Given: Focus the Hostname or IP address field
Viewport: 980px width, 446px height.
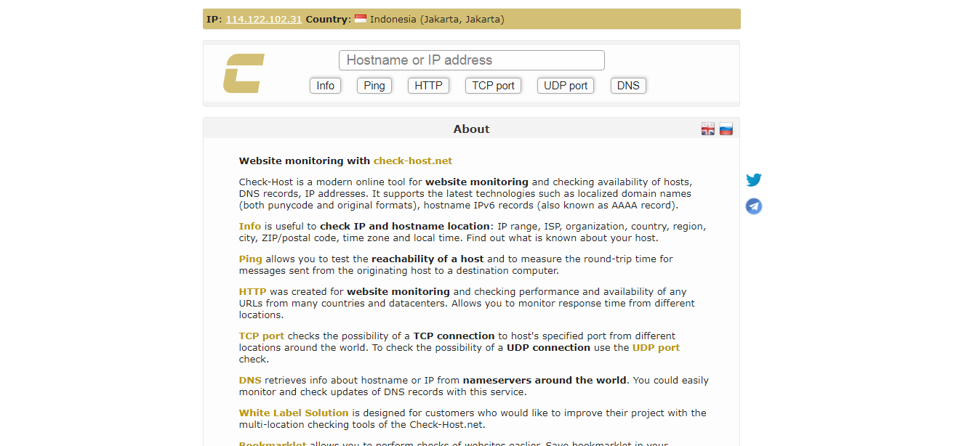Looking at the screenshot, I should tap(471, 60).
